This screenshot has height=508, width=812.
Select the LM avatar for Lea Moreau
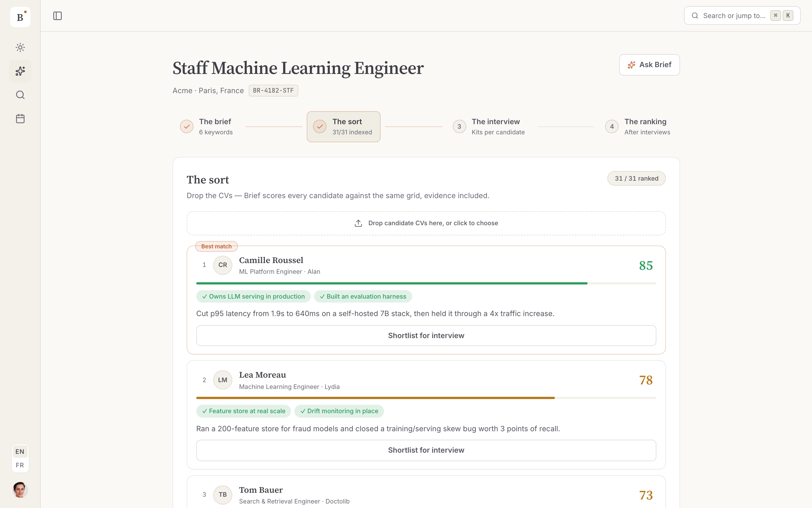coord(222,380)
